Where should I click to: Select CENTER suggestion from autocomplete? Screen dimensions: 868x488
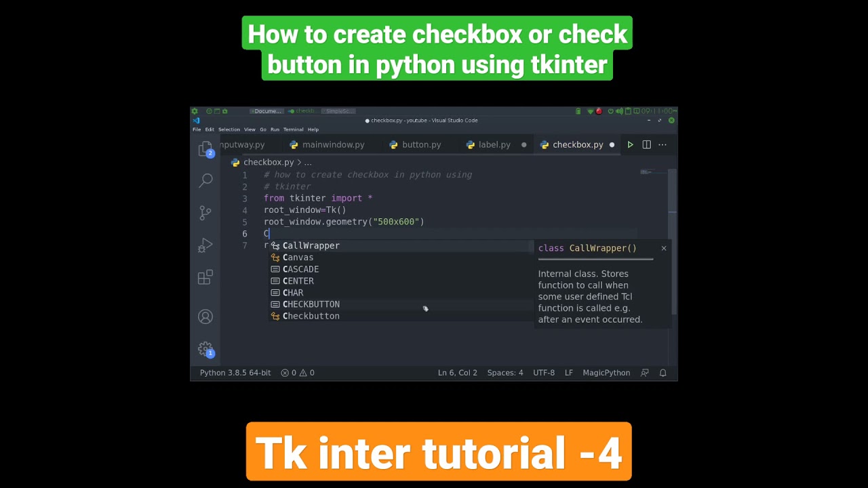tap(401, 281)
